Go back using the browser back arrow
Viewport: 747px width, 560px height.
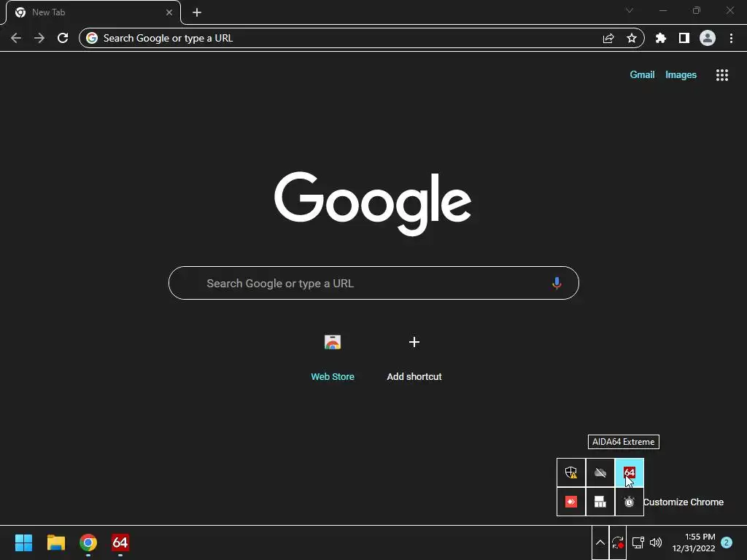[16, 38]
